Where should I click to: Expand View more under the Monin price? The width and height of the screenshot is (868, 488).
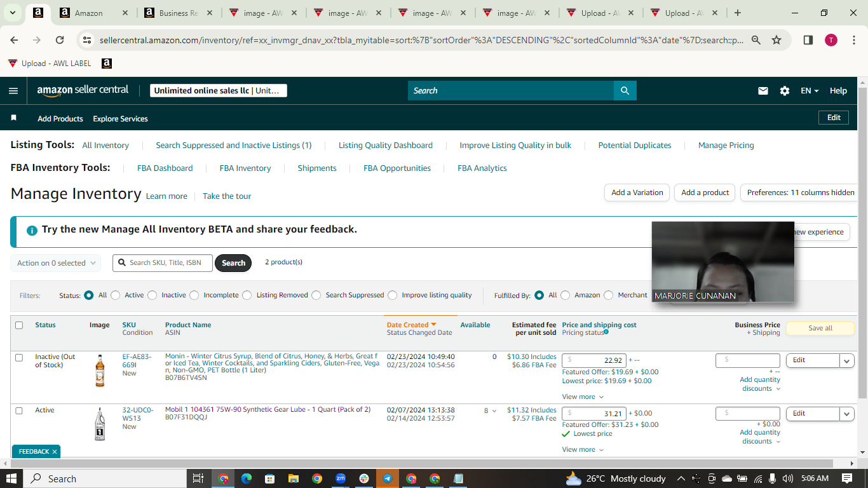point(583,396)
